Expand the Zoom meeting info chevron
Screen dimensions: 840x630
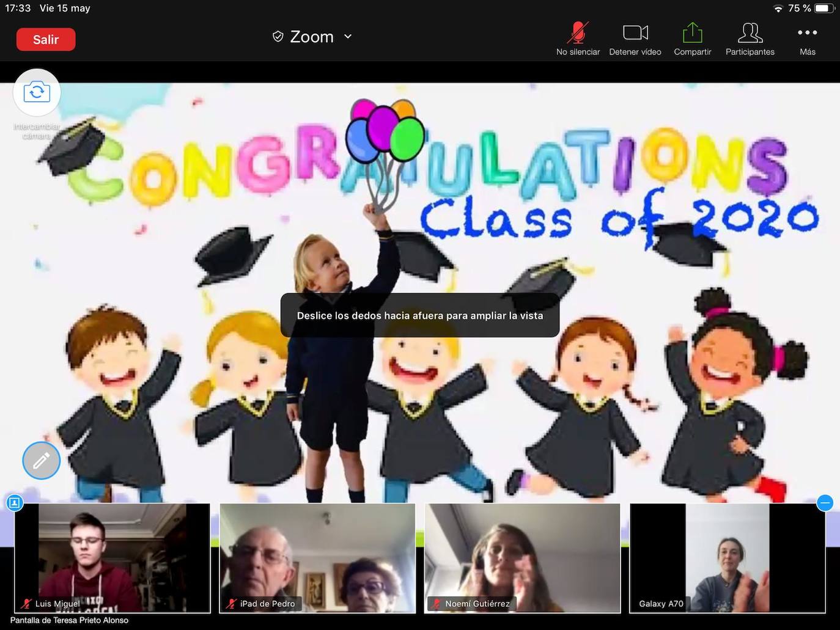(x=348, y=37)
